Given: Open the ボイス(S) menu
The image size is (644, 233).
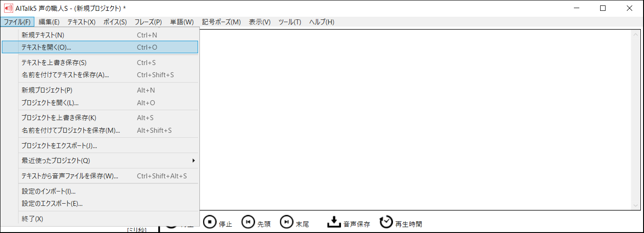Looking at the screenshot, I should 115,22.
